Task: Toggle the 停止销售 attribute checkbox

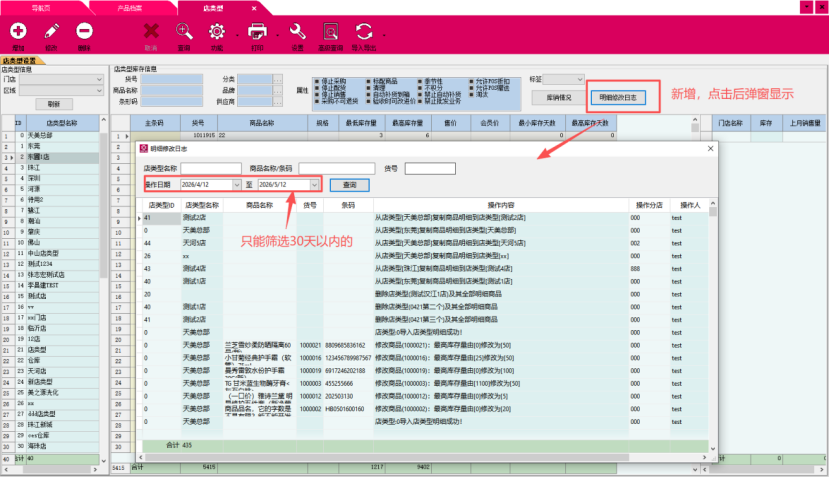Action: pos(317,94)
